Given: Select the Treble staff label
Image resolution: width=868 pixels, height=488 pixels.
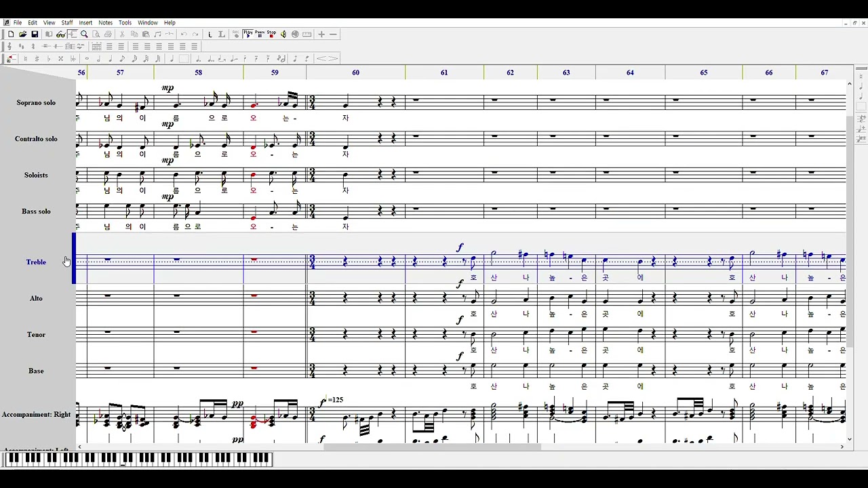Looking at the screenshot, I should [x=36, y=262].
